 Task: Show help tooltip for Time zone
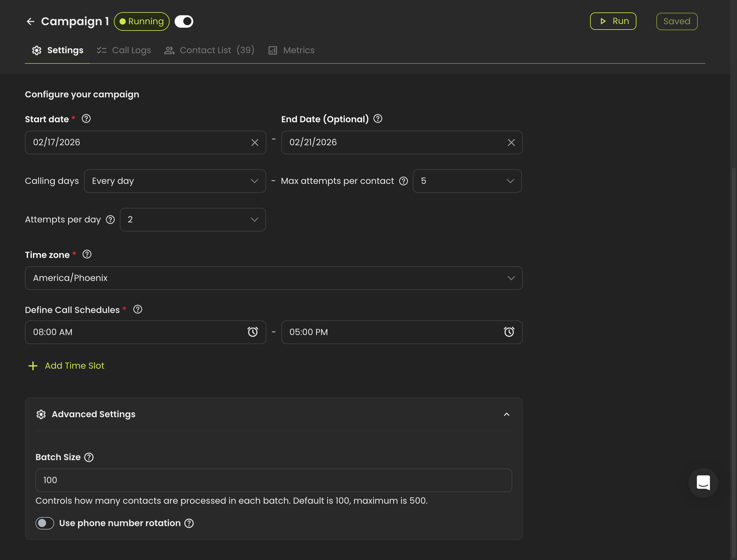(x=87, y=255)
